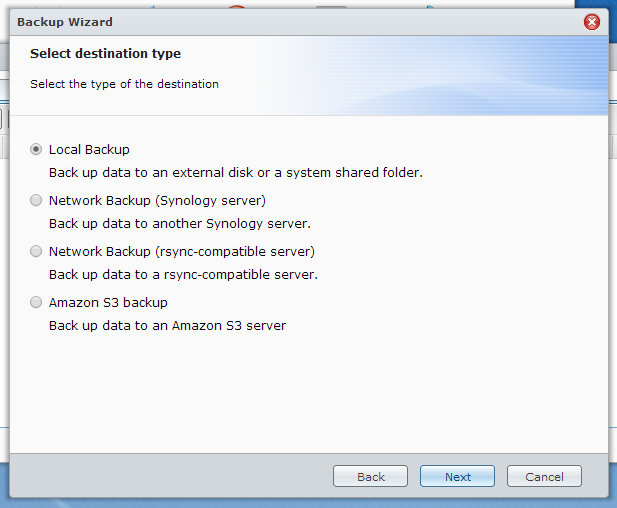
Task: Click the Backup Wizard title bar text
Action: coord(65,22)
